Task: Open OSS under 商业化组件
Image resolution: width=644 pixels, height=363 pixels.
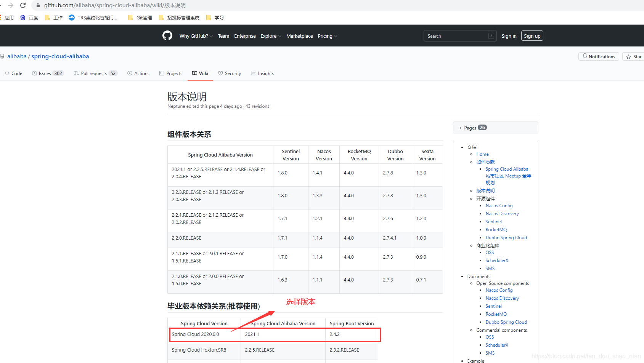Action: tap(490, 253)
